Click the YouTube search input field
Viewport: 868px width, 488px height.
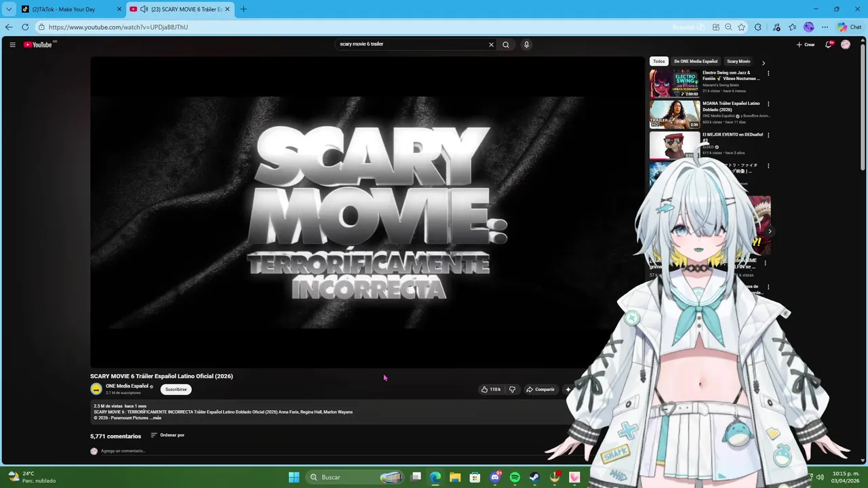coord(412,45)
